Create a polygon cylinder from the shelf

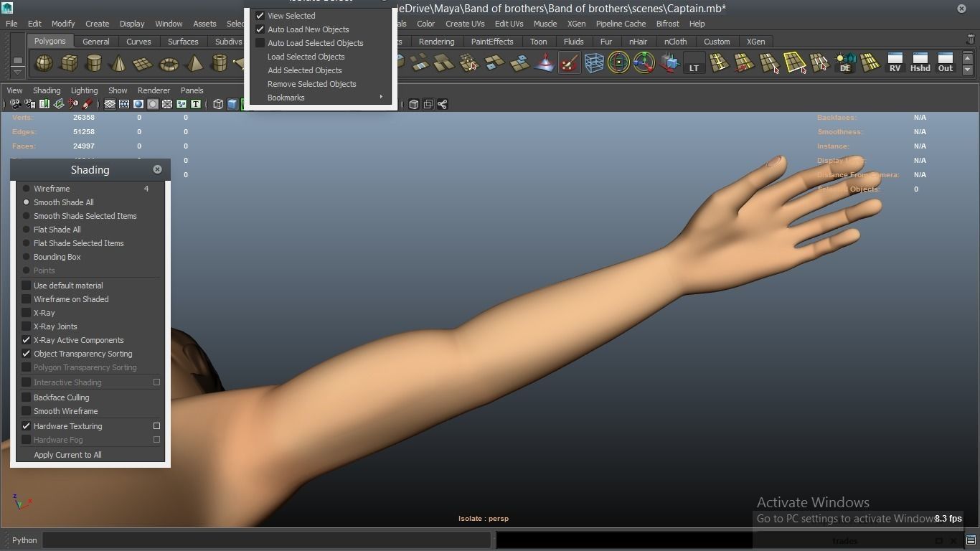click(93, 64)
